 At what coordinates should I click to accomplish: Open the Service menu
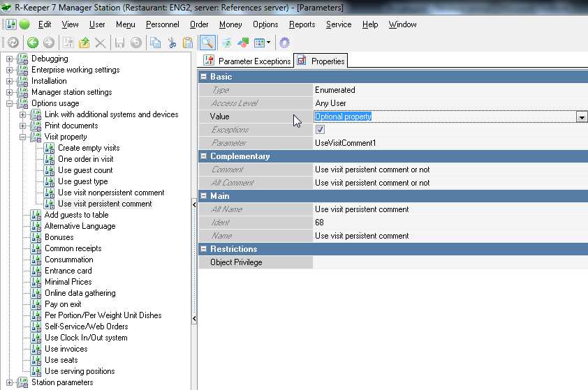click(x=339, y=24)
